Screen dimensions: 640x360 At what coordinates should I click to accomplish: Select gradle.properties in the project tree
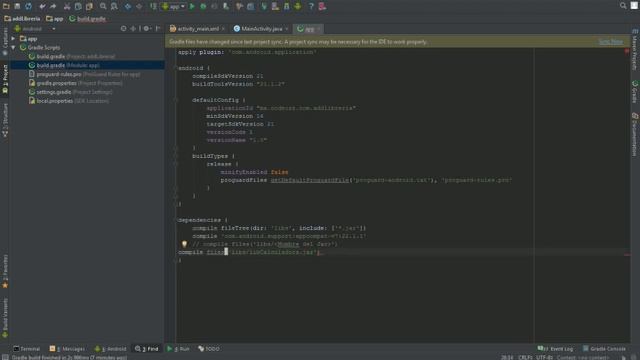pyautogui.click(x=76, y=83)
